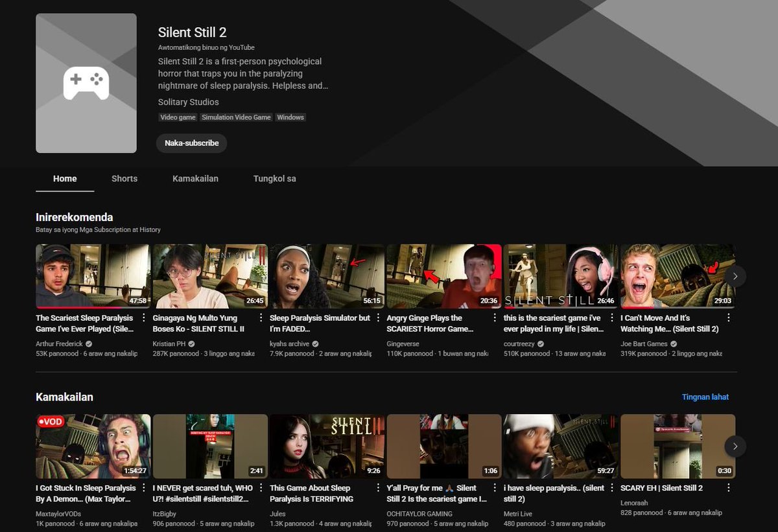Click the Video game tag

[178, 117]
